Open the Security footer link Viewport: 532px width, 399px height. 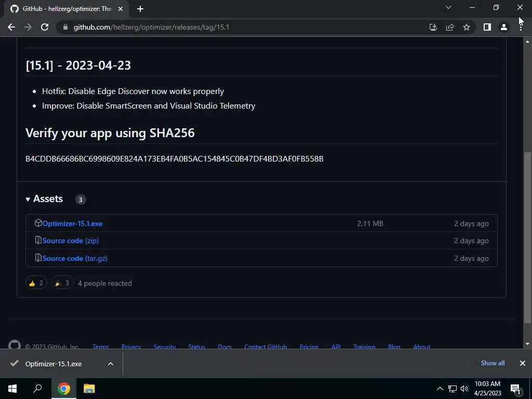(165, 347)
